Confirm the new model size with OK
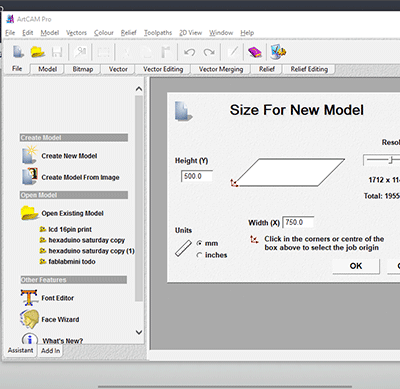Screen dimensions: 400x389 (356, 266)
